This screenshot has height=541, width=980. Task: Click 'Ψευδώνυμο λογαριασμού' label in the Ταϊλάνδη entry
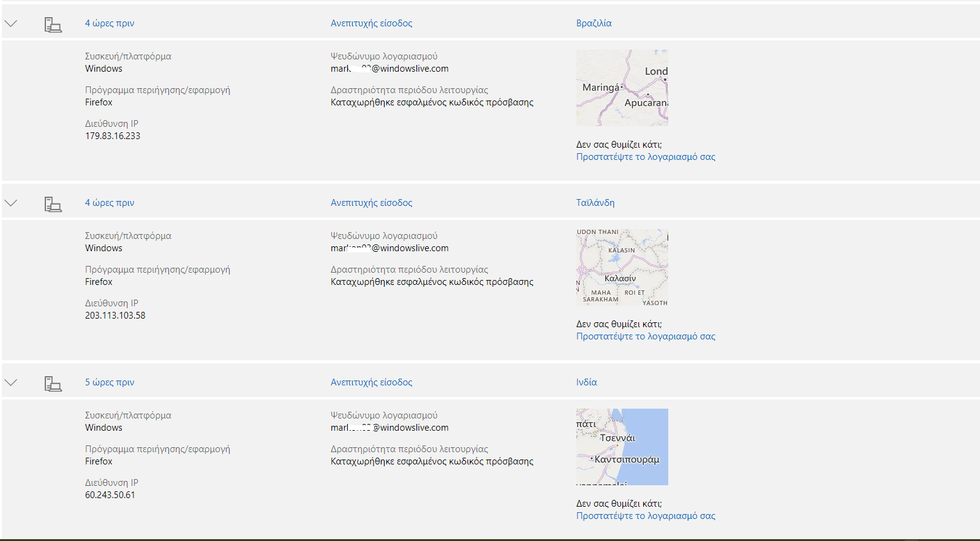tap(384, 236)
